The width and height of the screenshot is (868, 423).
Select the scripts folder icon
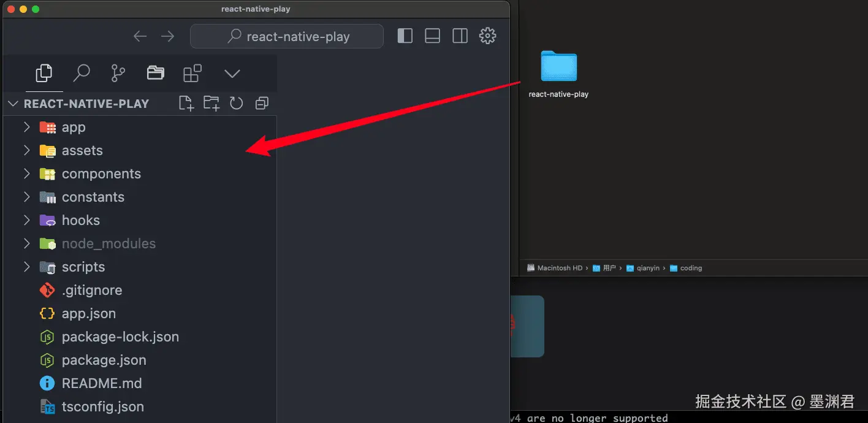(x=47, y=267)
